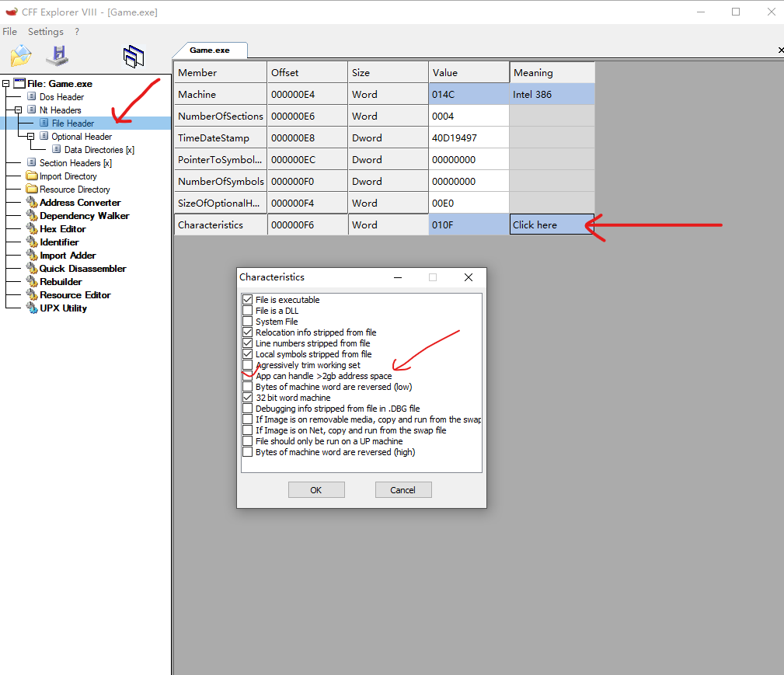
Task: Check 'Agressively trim working set' checkbox
Action: coord(248,365)
